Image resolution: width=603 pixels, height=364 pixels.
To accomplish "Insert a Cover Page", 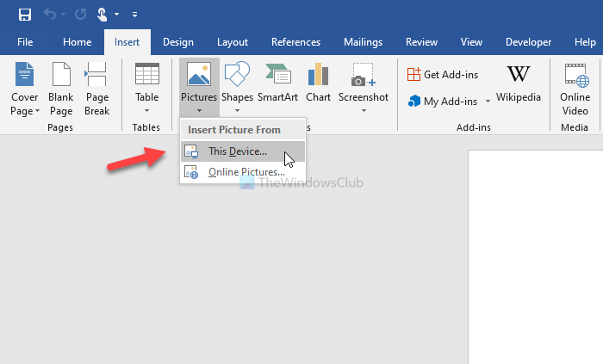I will coord(24,89).
